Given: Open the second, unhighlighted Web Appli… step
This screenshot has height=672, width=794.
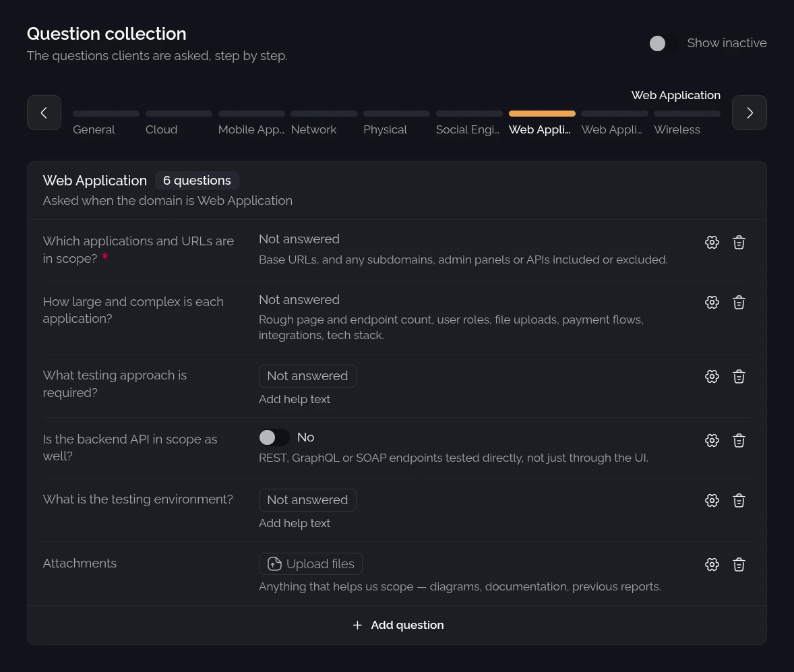Looking at the screenshot, I should coord(615,123).
